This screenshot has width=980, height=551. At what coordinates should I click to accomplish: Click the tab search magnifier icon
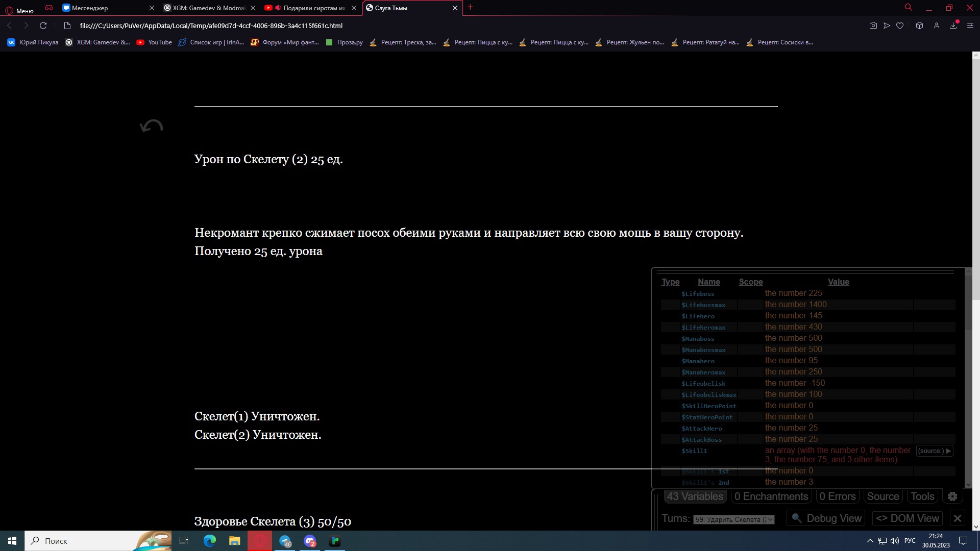(x=909, y=8)
